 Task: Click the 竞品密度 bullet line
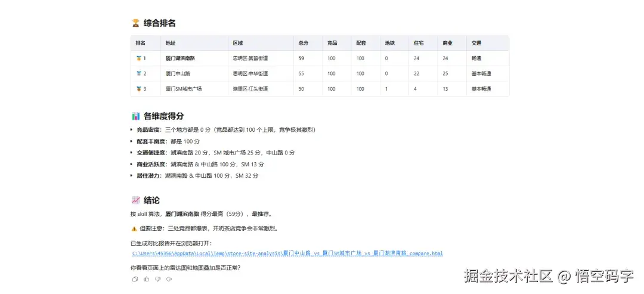pos(227,130)
